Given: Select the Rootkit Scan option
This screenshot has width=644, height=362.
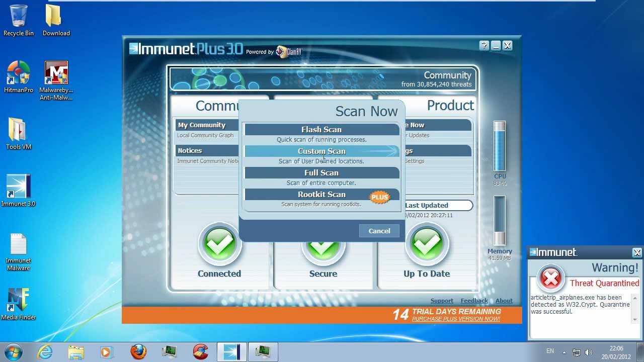Looking at the screenshot, I should coord(321,195).
